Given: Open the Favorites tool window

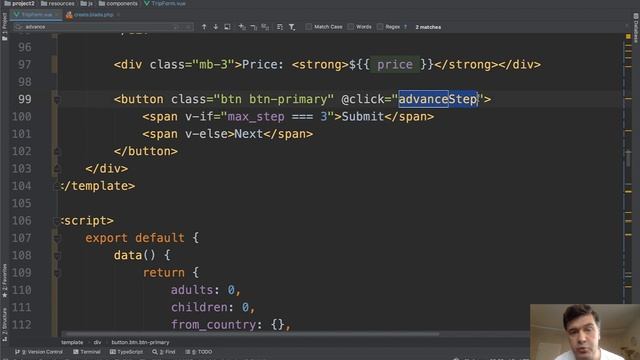Looking at the screenshot, I should 4,280.
